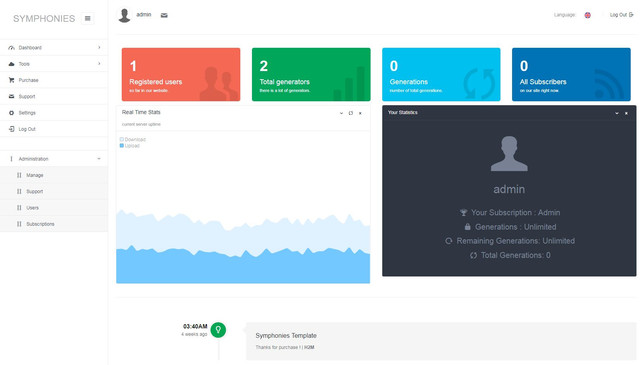The width and height of the screenshot is (640, 365).
Task: Open the Dashboard sidebar menu item
Action: coord(54,48)
